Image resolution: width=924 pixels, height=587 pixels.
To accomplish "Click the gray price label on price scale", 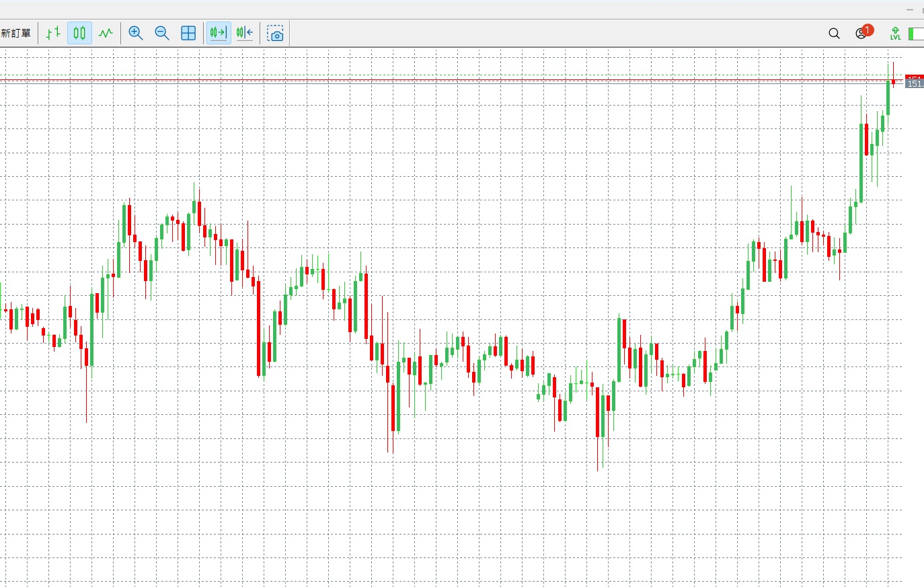I will [x=915, y=85].
